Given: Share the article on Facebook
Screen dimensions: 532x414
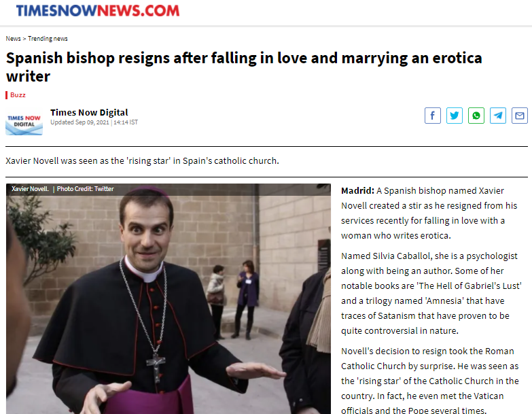Looking at the screenshot, I should 433,116.
